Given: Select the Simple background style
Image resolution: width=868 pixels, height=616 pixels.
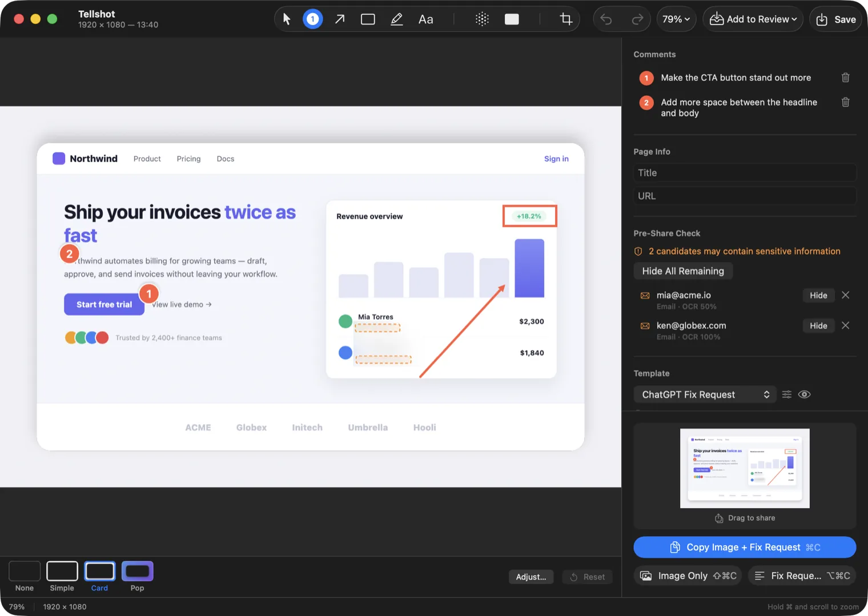Looking at the screenshot, I should click(x=62, y=577).
